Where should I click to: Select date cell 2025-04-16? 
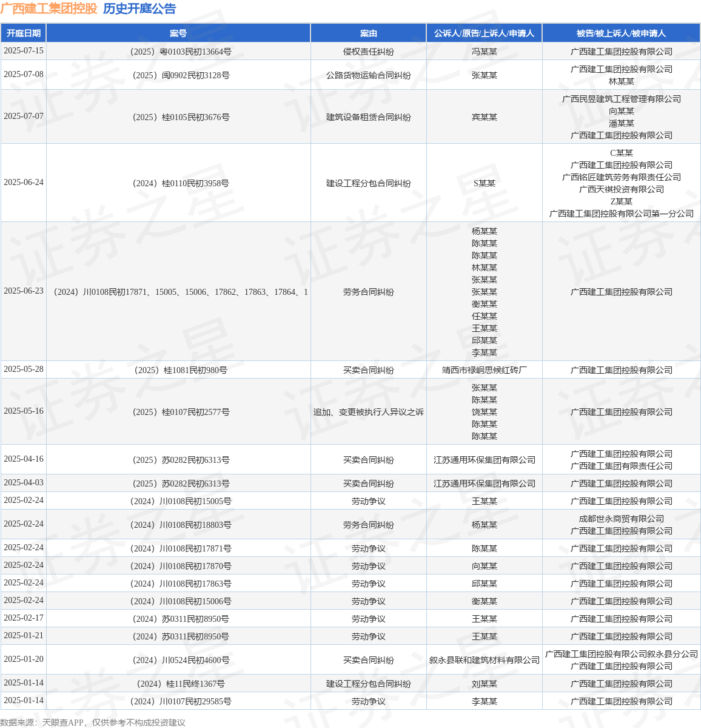click(24, 459)
